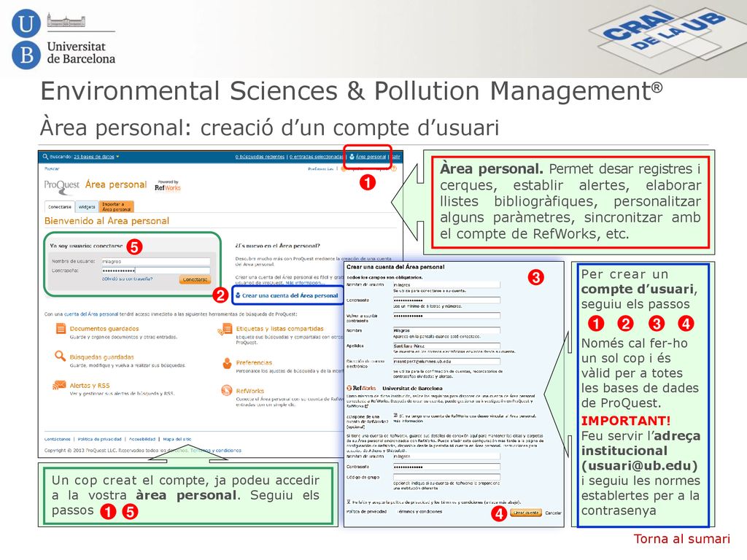
Task: Open the 'Importar a Área personal' tab
Action: 116,206
